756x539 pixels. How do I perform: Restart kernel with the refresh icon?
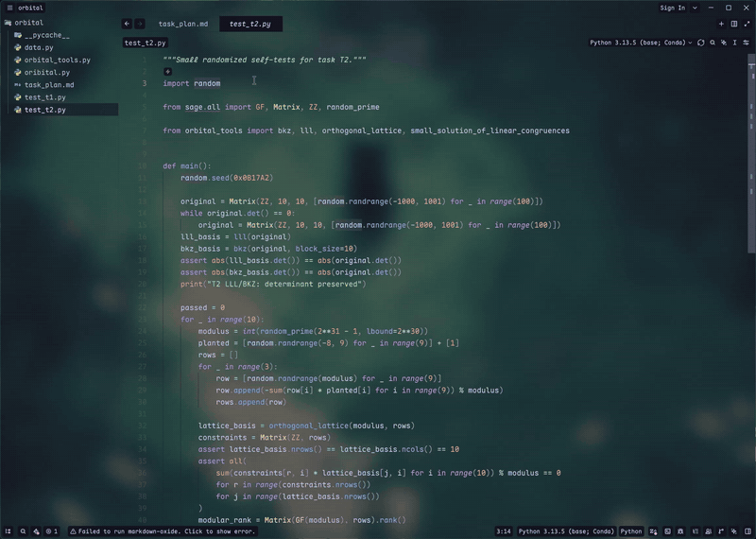[701, 43]
